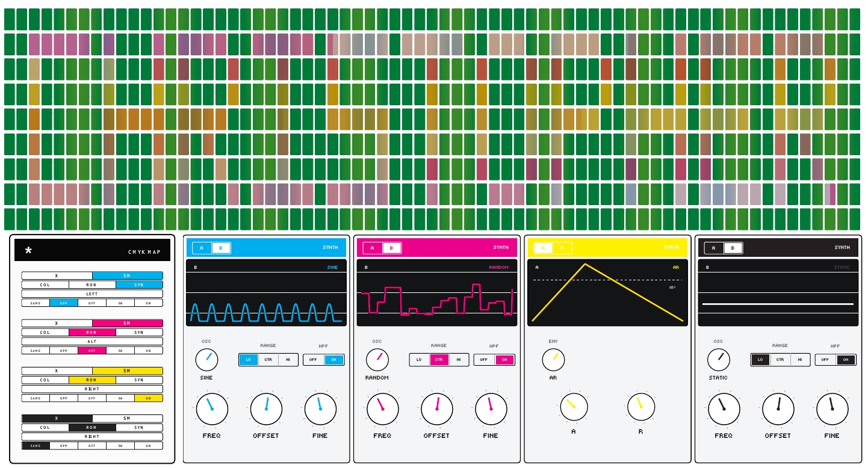868x468 pixels.
Task: Open the RIGHT direction selector in black map
Action: [x=92, y=437]
